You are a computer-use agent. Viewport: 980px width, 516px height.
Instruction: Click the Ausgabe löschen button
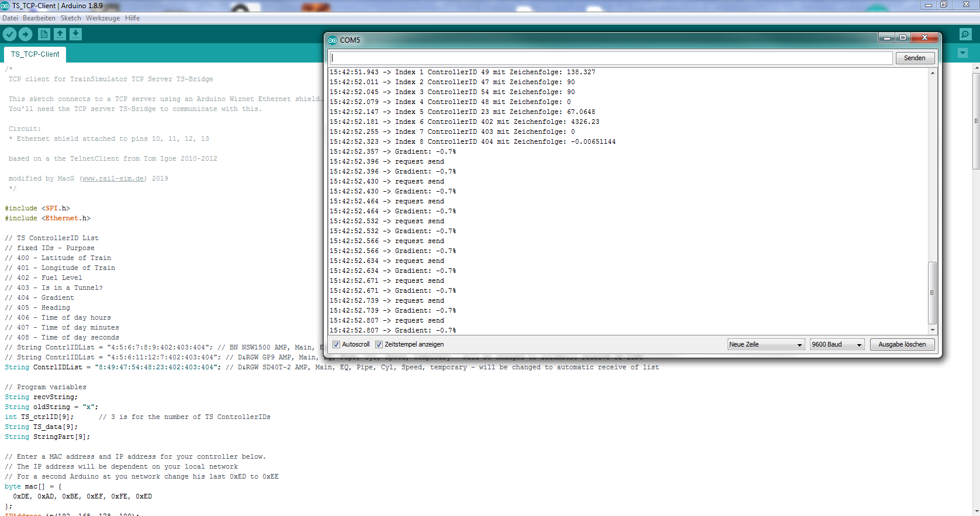tap(902, 345)
